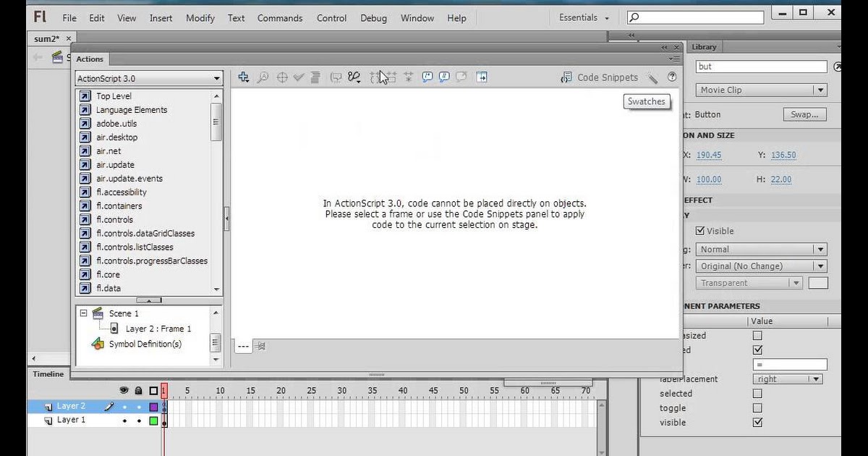868x456 pixels.
Task: Open the labelPlacement right dropdown
Action: click(788, 379)
